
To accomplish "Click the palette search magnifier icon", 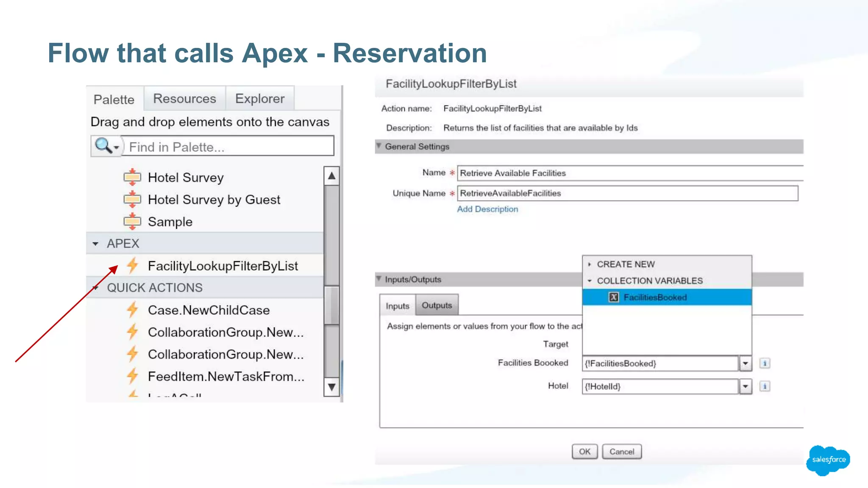I will (103, 146).
